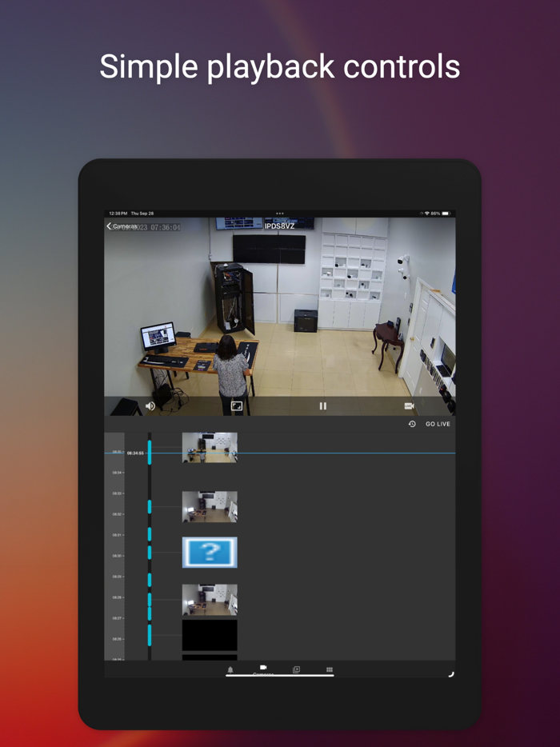
Task: Open the black thumbnail near 08:26
Action: [x=210, y=635]
